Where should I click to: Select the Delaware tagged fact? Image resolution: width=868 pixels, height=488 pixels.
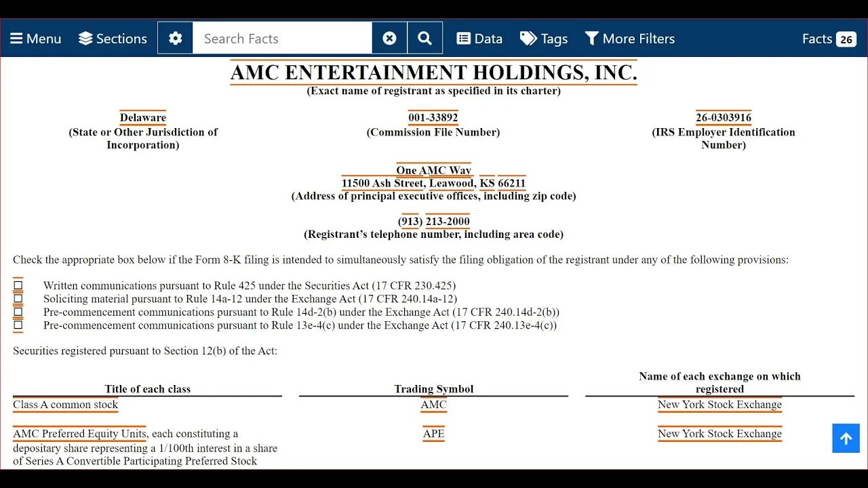(x=143, y=118)
